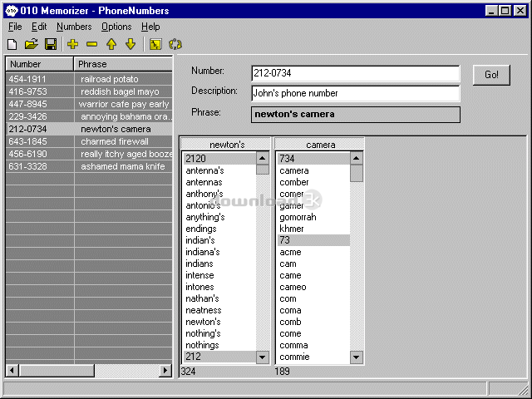Click into the Number input field
This screenshot has height=399, width=532.
356,73
